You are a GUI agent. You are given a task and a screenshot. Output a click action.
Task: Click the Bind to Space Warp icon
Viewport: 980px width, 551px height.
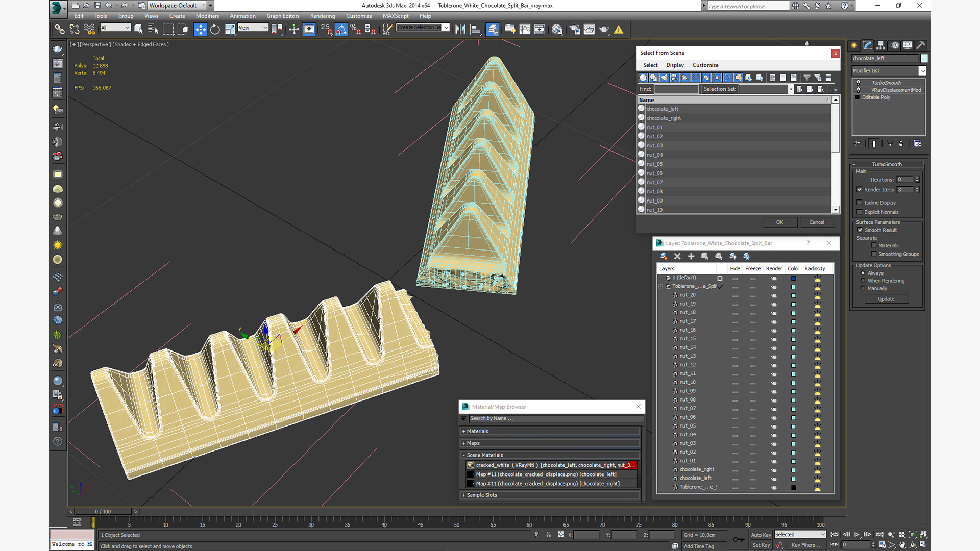[x=89, y=30]
